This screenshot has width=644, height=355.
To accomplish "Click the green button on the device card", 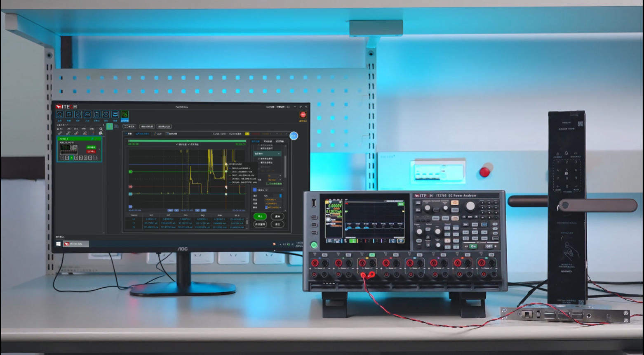I will (x=91, y=147).
